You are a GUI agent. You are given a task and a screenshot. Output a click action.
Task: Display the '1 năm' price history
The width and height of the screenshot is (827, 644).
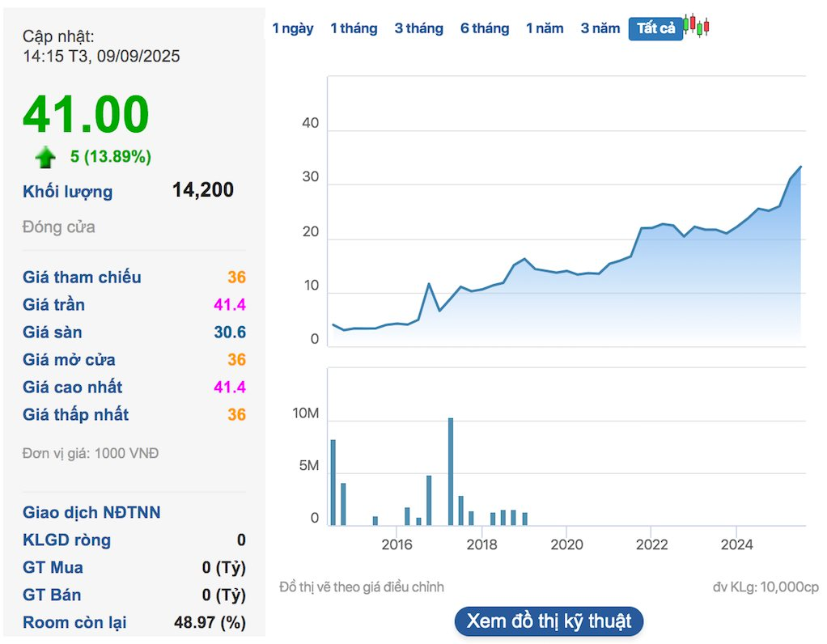point(545,28)
